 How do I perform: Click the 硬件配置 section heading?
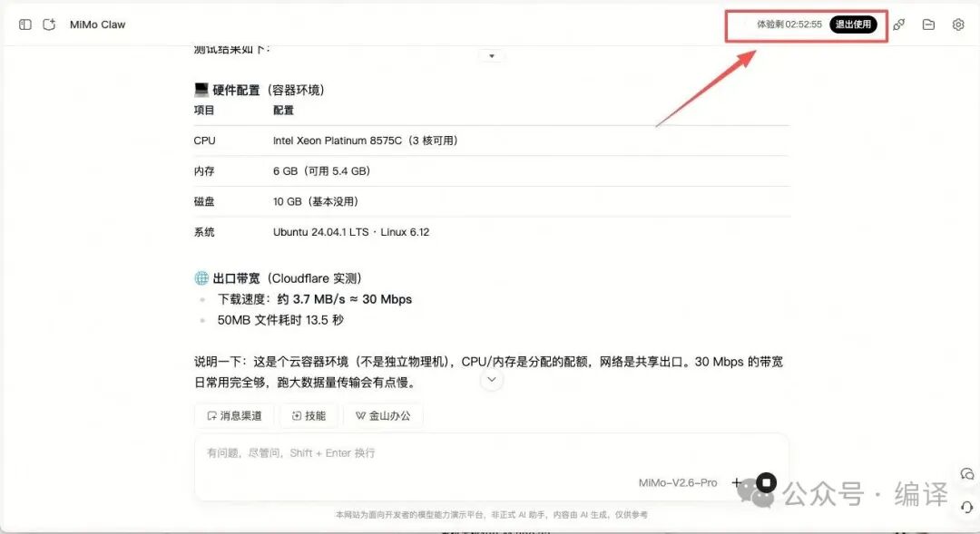[x=260, y=90]
